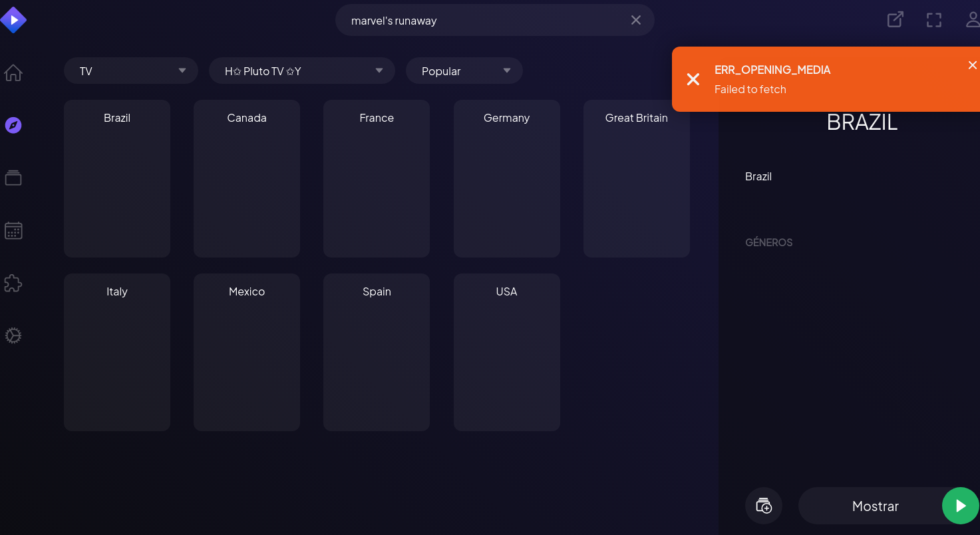
Task: Select the Mexico card
Action: tap(247, 352)
